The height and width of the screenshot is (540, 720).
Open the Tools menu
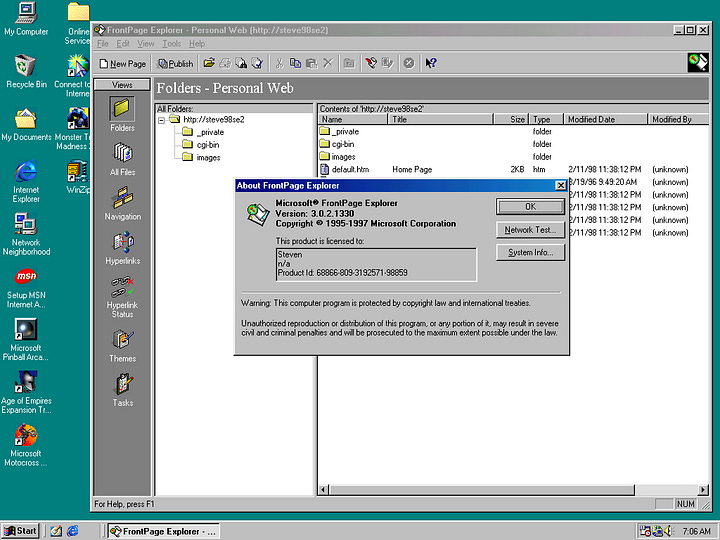click(171, 44)
